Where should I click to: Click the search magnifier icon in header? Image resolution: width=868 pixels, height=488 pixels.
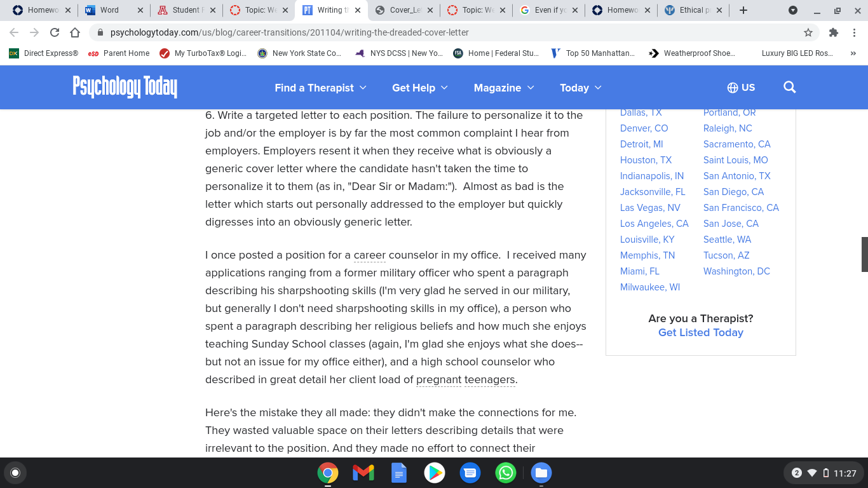coord(790,87)
